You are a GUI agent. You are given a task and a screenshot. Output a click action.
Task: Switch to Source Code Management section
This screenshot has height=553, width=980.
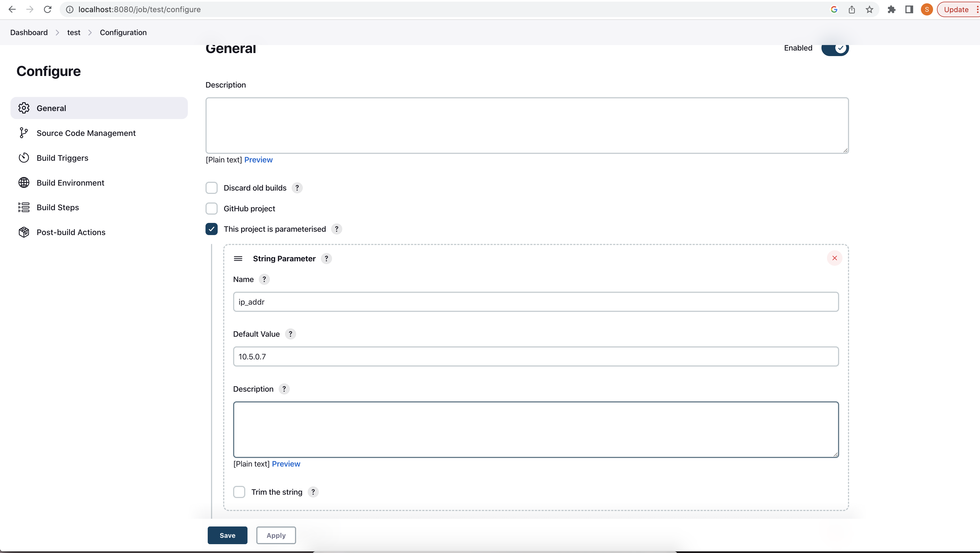pyautogui.click(x=86, y=133)
